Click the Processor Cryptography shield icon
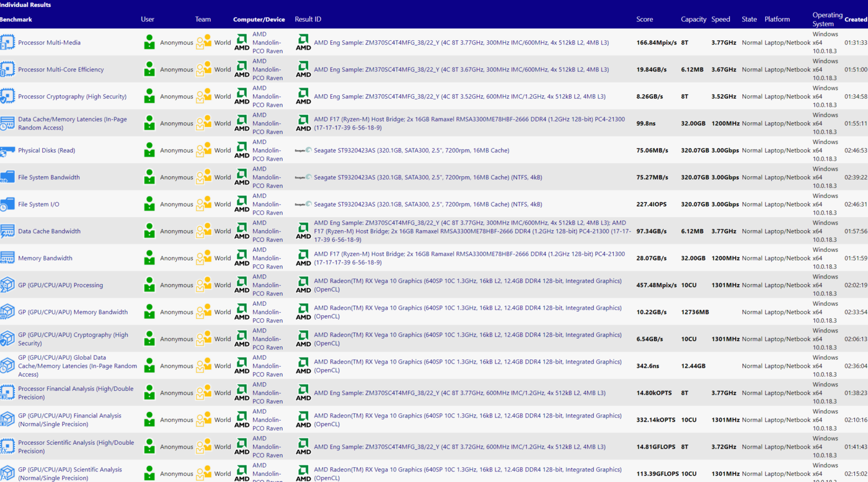868x482 pixels. 7,97
